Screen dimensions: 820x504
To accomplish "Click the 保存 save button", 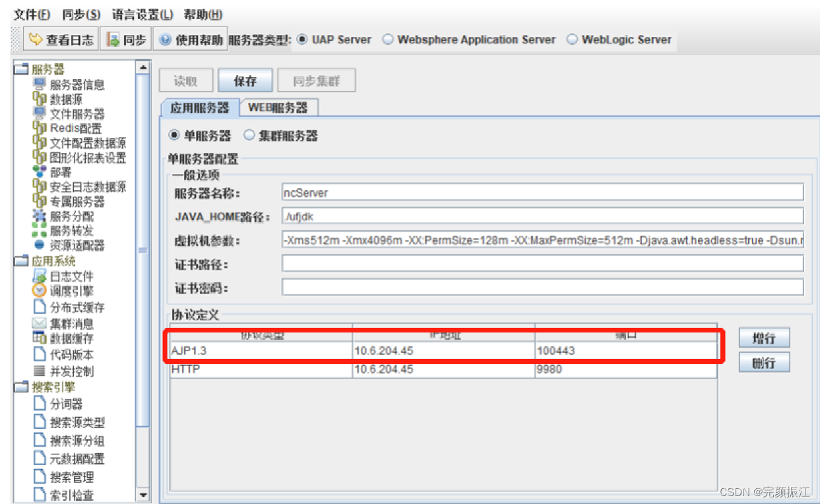I will point(245,80).
